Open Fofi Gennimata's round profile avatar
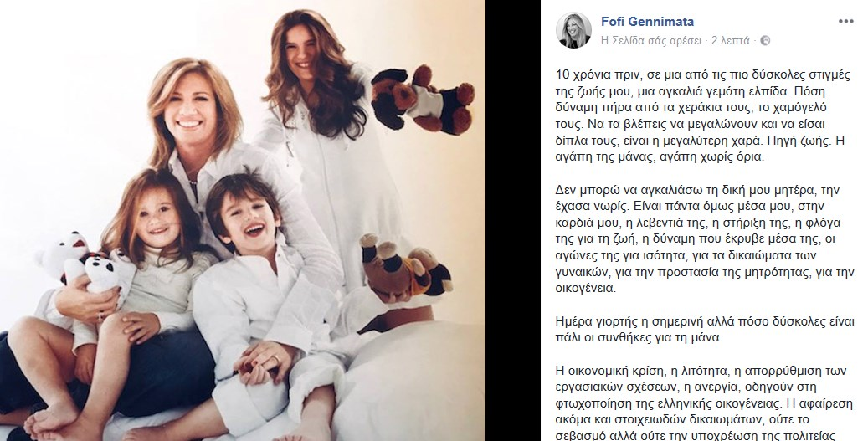Viewport: 868px width, 441px height. [x=573, y=30]
